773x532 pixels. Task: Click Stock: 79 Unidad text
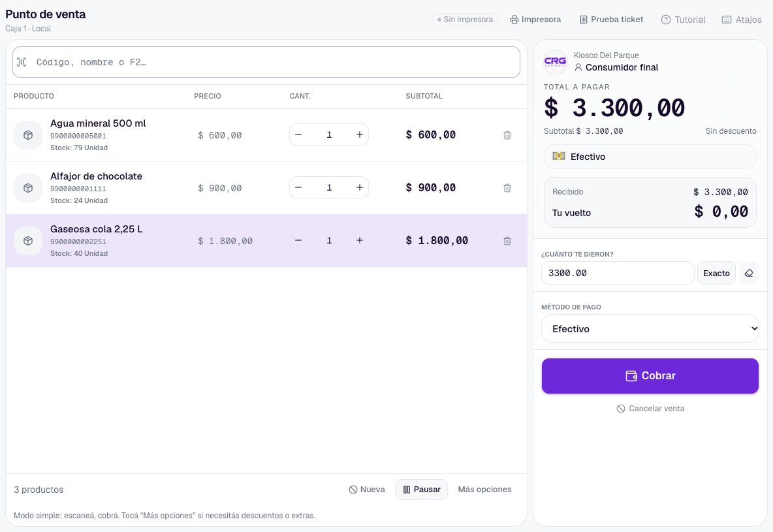79,148
